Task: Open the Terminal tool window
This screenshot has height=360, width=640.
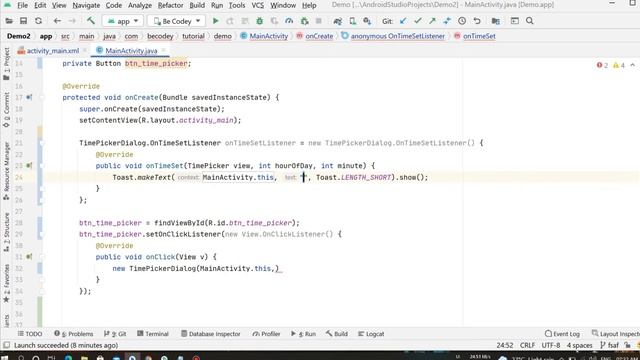Action: [153, 334]
